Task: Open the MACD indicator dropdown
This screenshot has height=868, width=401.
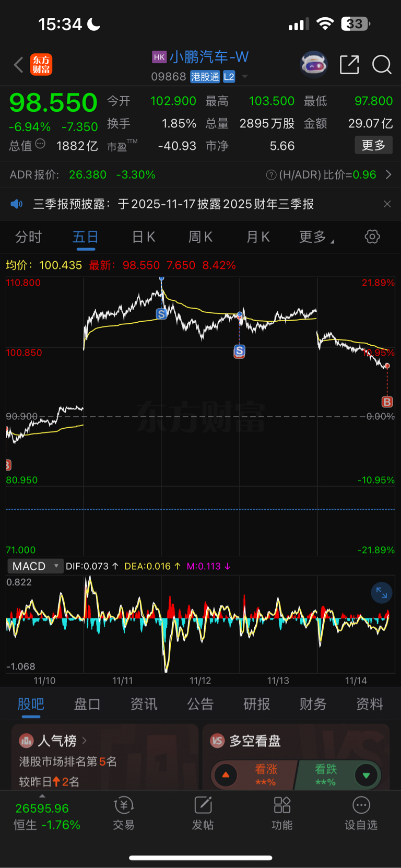Action: (x=35, y=566)
